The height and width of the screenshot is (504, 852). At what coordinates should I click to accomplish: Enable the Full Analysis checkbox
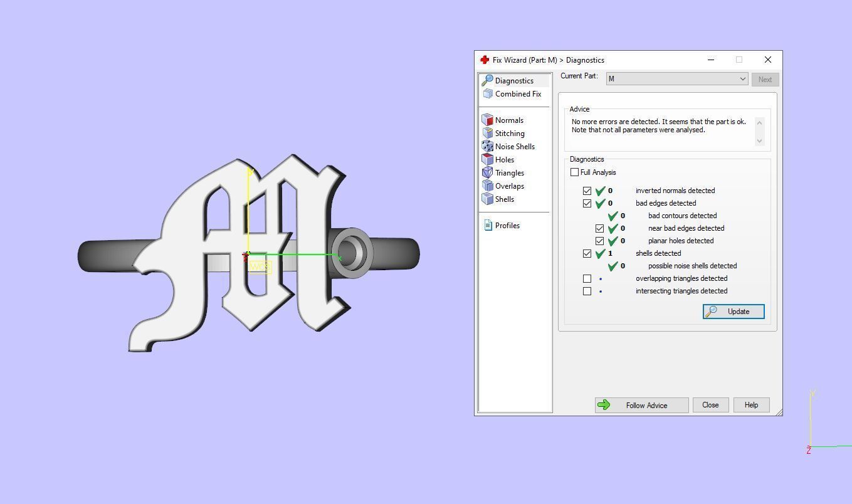pos(574,172)
